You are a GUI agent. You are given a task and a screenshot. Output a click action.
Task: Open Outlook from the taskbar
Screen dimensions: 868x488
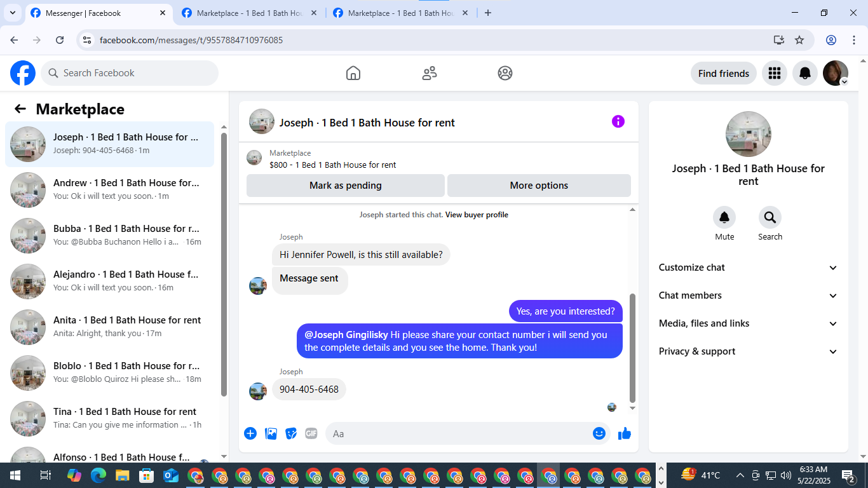(171, 475)
